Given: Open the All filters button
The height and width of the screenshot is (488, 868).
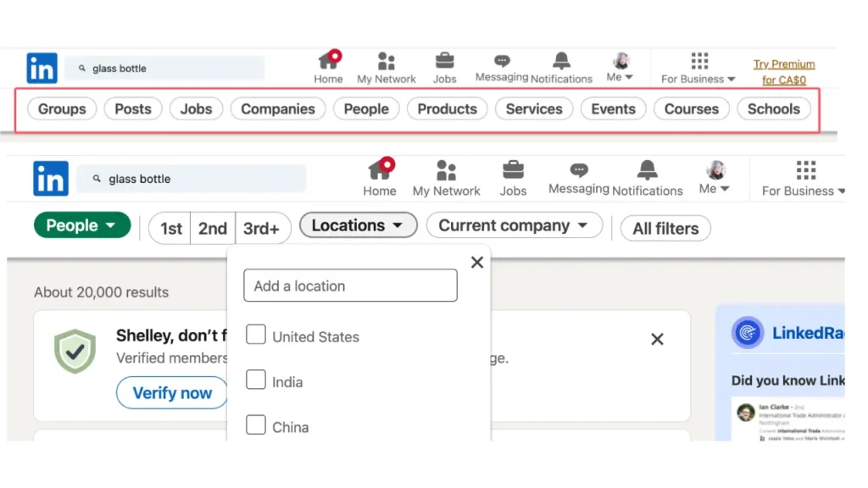Looking at the screenshot, I should coord(665,228).
